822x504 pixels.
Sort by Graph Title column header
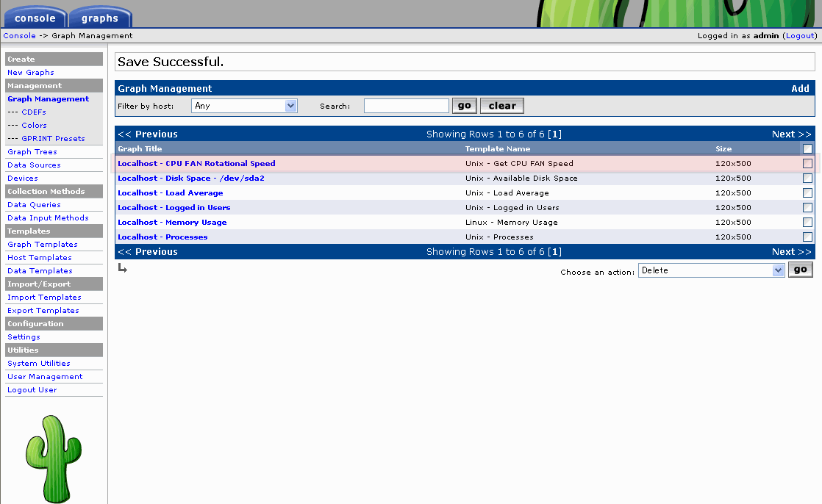click(x=140, y=148)
